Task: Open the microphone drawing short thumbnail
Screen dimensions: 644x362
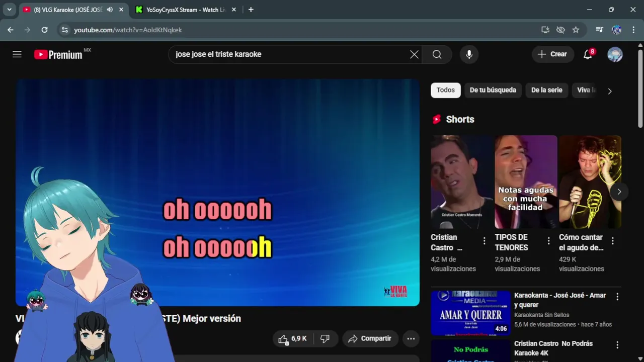Action: [590, 182]
